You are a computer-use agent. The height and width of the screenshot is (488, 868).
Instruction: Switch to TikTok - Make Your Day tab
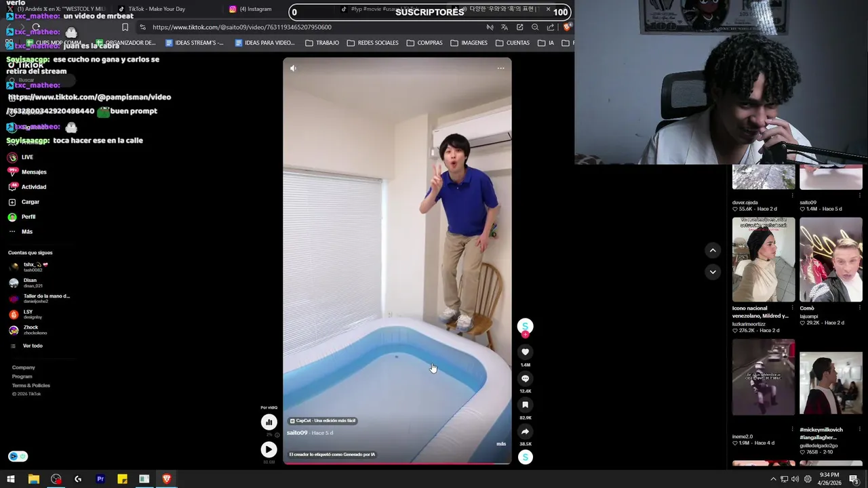coord(157,9)
